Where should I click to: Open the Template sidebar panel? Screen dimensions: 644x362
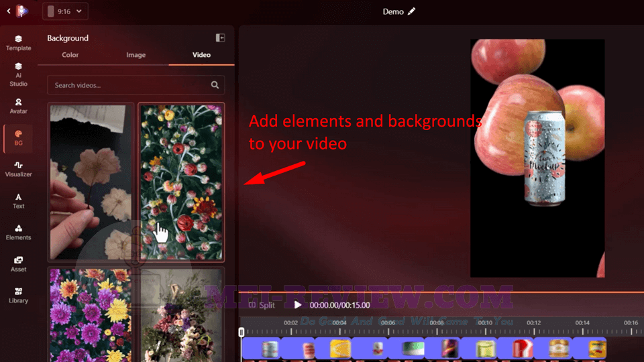[x=19, y=43]
